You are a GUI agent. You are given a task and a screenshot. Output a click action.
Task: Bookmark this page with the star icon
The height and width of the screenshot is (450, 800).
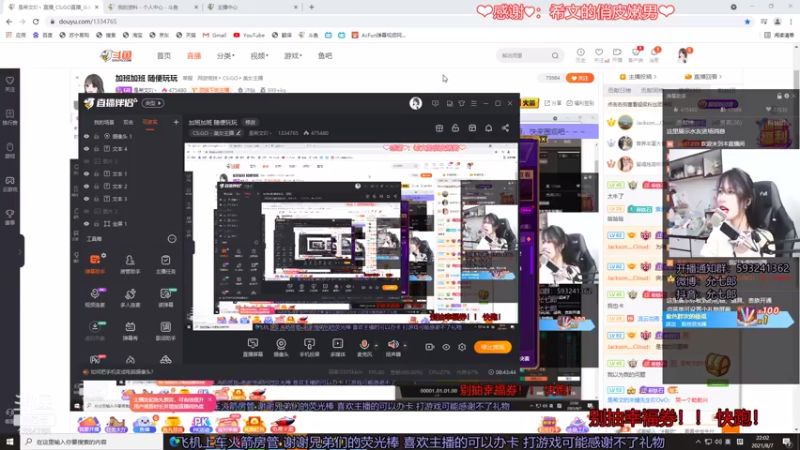pos(747,21)
